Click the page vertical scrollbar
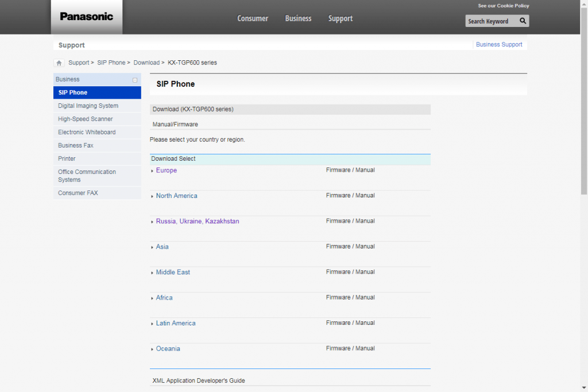 coord(584,101)
